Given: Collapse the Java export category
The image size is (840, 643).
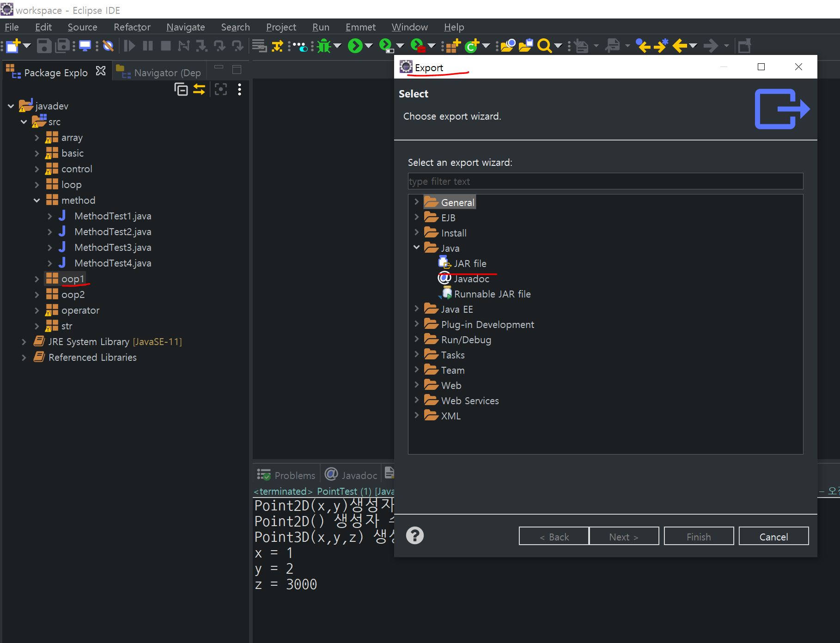Looking at the screenshot, I should (416, 248).
